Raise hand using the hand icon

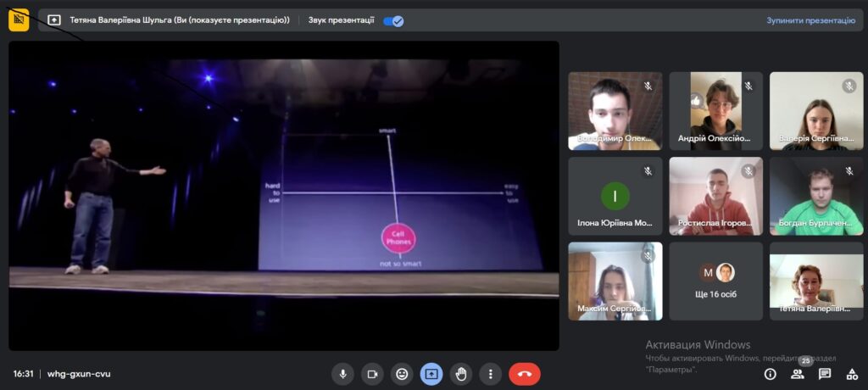pyautogui.click(x=461, y=375)
